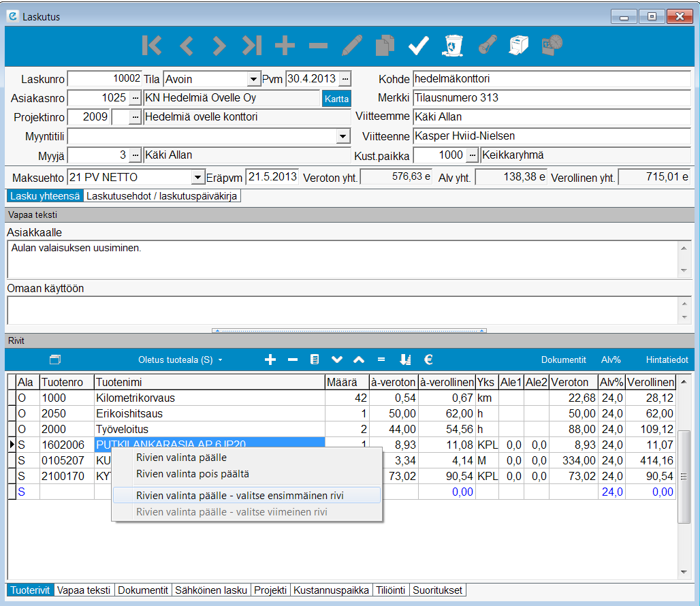Search with the flashlight icon
The height and width of the screenshot is (606, 700).
pos(487,46)
